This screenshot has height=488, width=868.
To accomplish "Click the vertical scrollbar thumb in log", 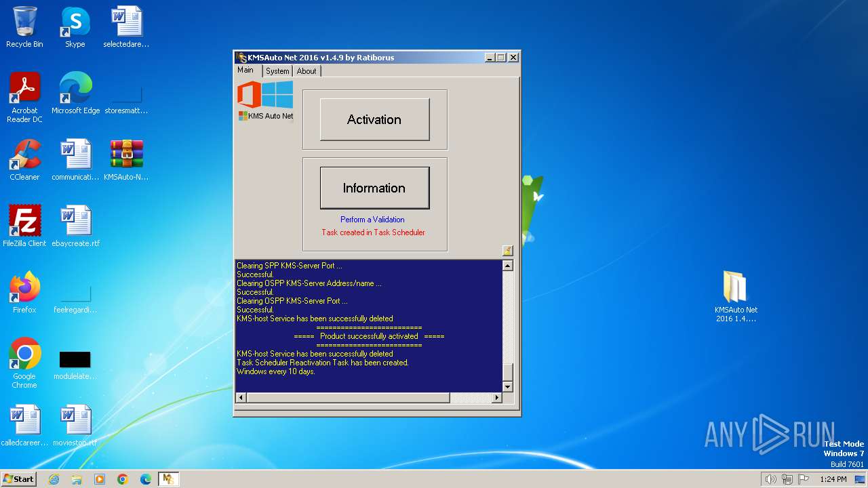I will (x=507, y=372).
